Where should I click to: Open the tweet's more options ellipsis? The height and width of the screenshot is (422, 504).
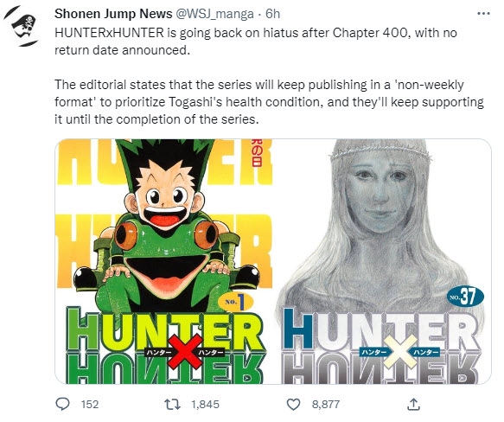click(483, 14)
